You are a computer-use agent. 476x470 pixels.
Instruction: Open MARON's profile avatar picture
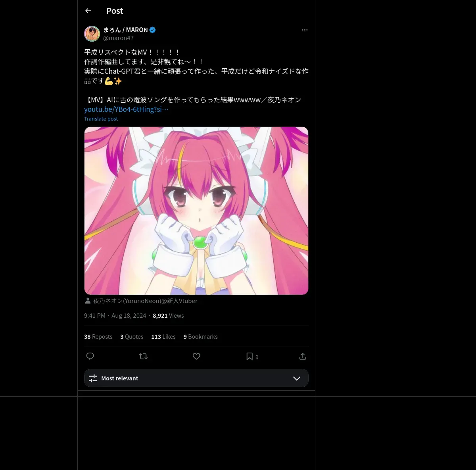[92, 34]
